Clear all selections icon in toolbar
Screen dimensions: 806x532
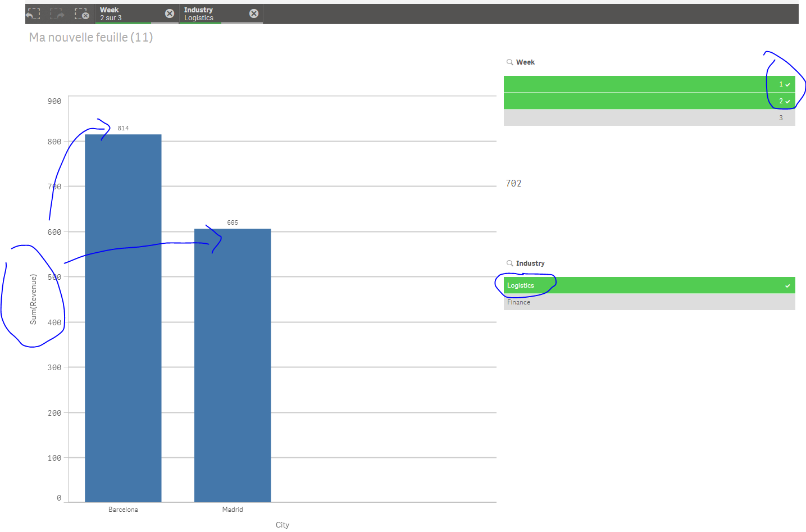pos(82,14)
